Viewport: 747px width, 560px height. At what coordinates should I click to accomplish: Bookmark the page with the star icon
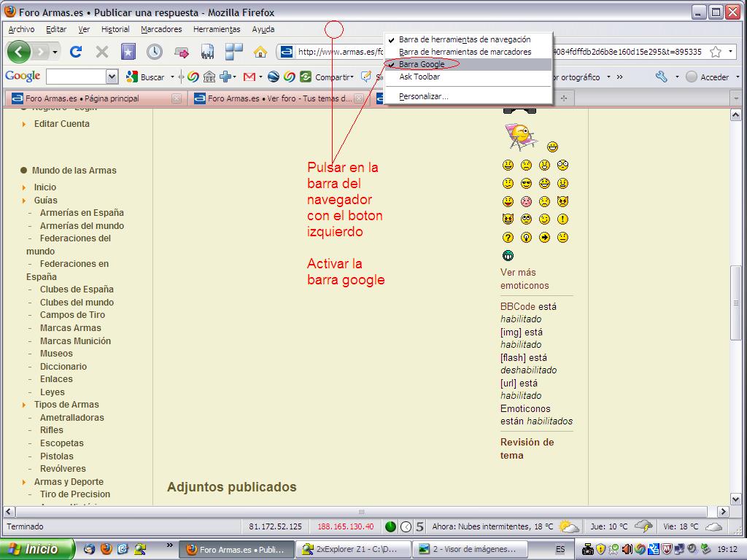[x=715, y=52]
